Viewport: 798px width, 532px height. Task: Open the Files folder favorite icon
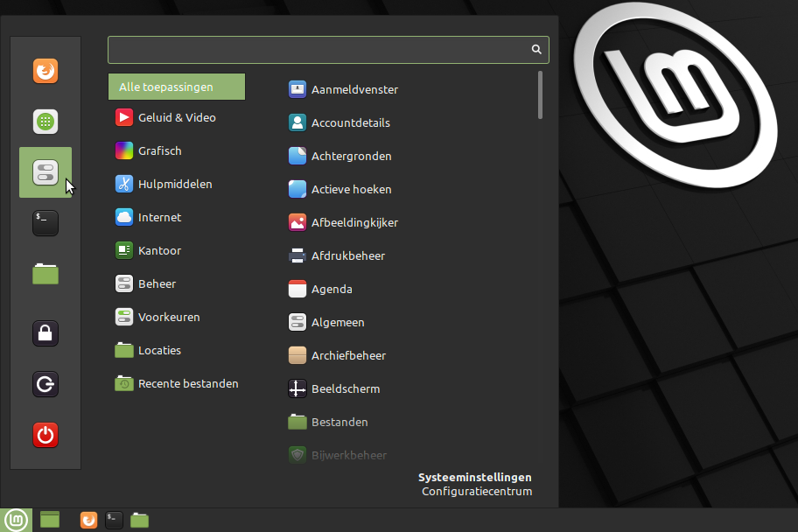click(45, 274)
